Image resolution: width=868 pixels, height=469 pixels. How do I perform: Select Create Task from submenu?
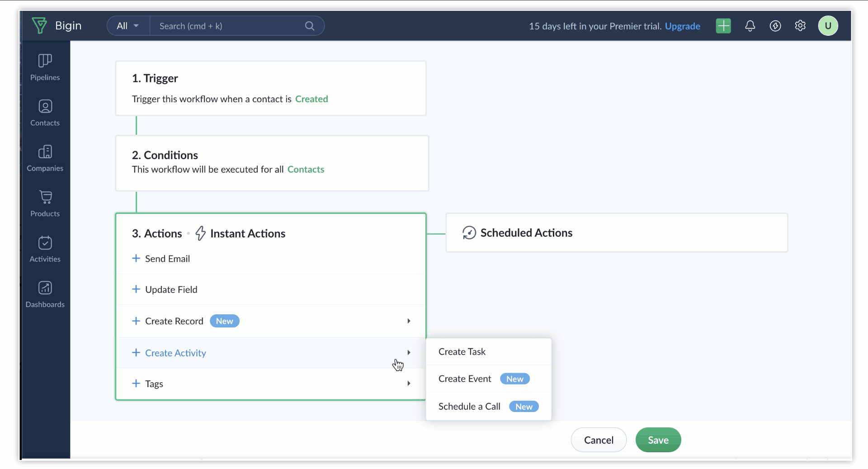489,351
